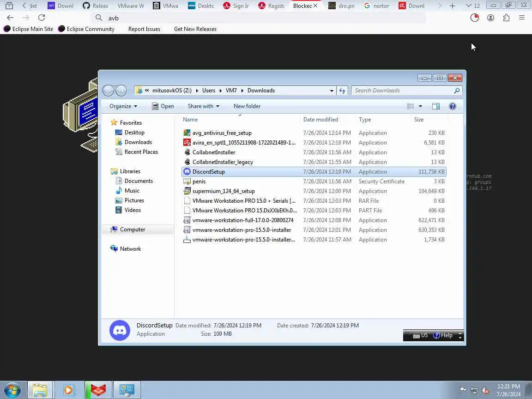The image size is (532, 399).
Task: Click the Open toolbar button
Action: 163,106
